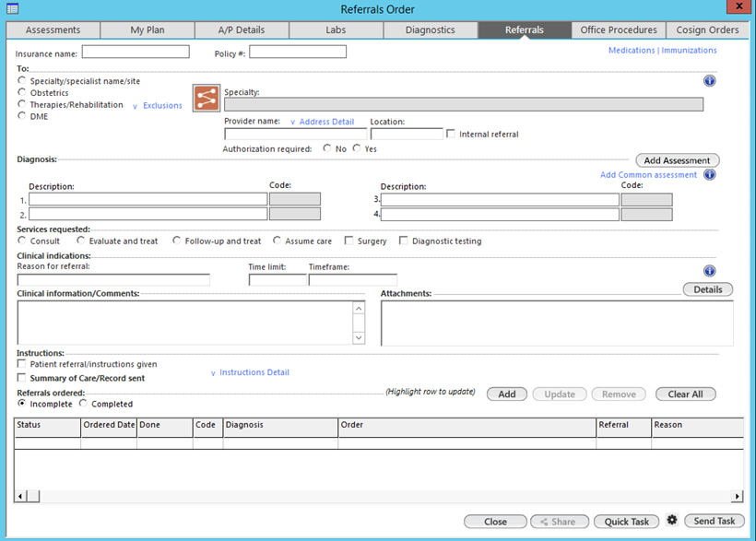
Task: Click the referrals table scroll right arrow
Action: [x=737, y=496]
